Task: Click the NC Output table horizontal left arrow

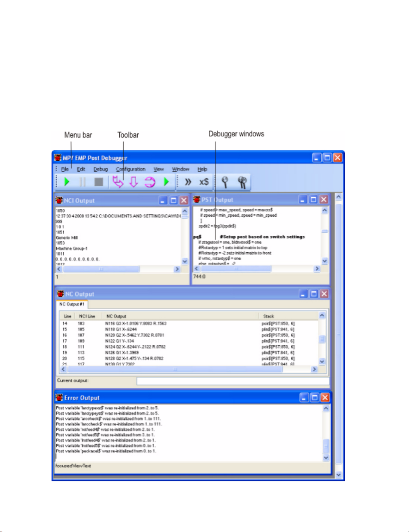Action: (63, 370)
